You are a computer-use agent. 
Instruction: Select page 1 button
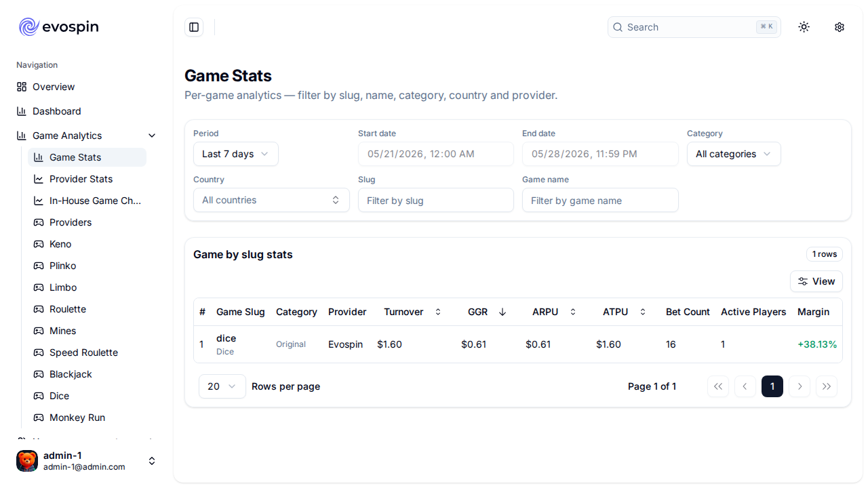point(772,386)
